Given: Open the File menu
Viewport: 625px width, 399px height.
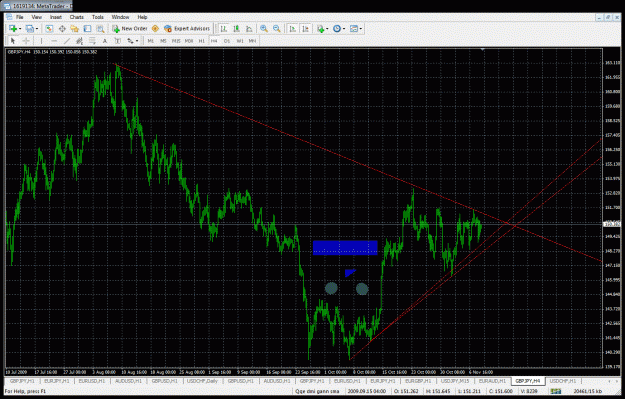Looking at the screenshot, I should click(x=20, y=17).
